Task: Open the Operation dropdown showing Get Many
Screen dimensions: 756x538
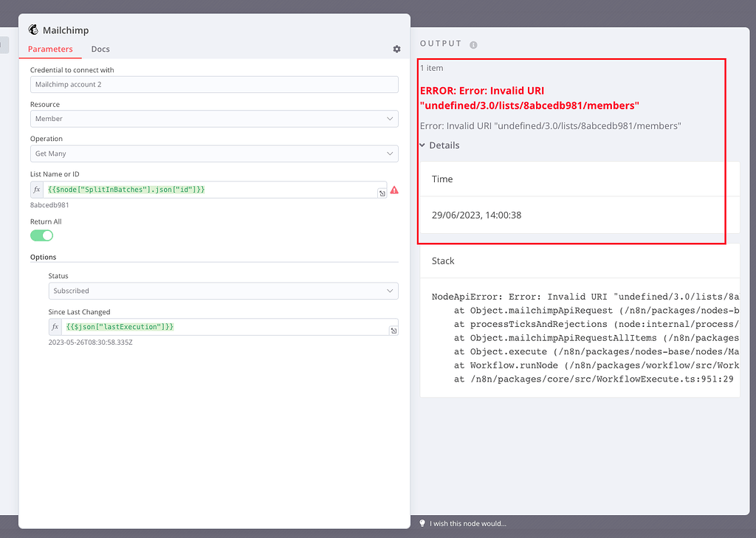Action: pos(214,153)
